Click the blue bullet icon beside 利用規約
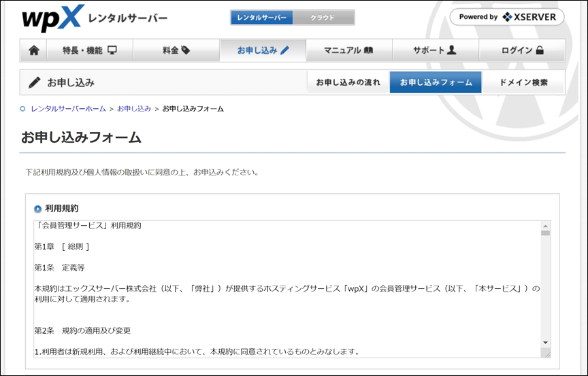588x376 pixels. tap(38, 209)
